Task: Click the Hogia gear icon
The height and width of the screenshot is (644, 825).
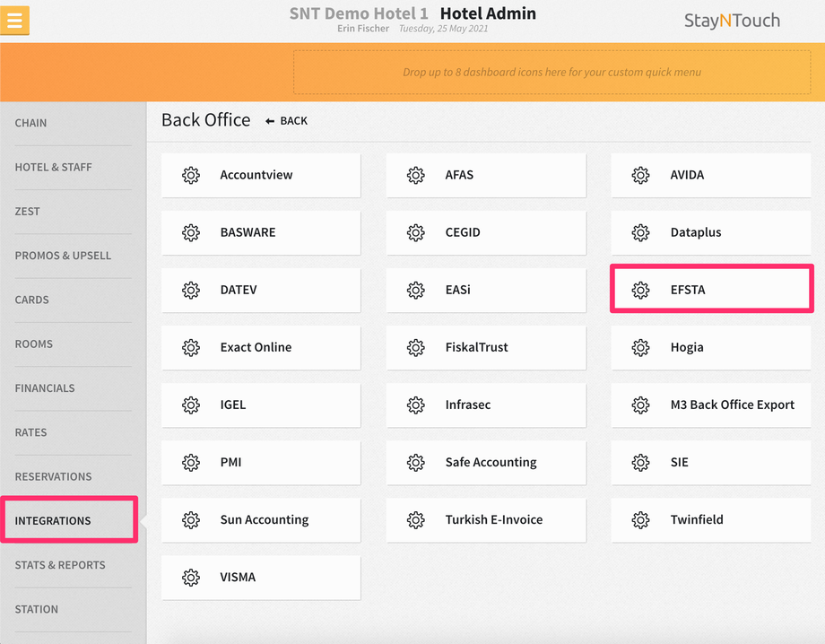Action: (640, 347)
